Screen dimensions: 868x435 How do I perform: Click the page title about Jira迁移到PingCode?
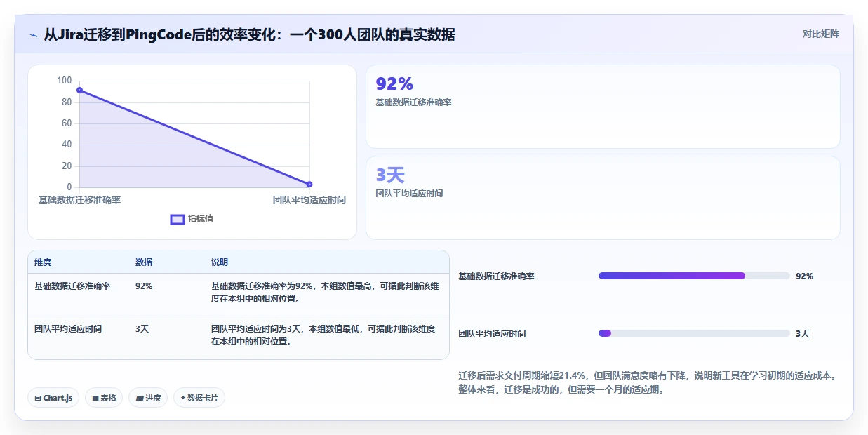[x=249, y=34]
